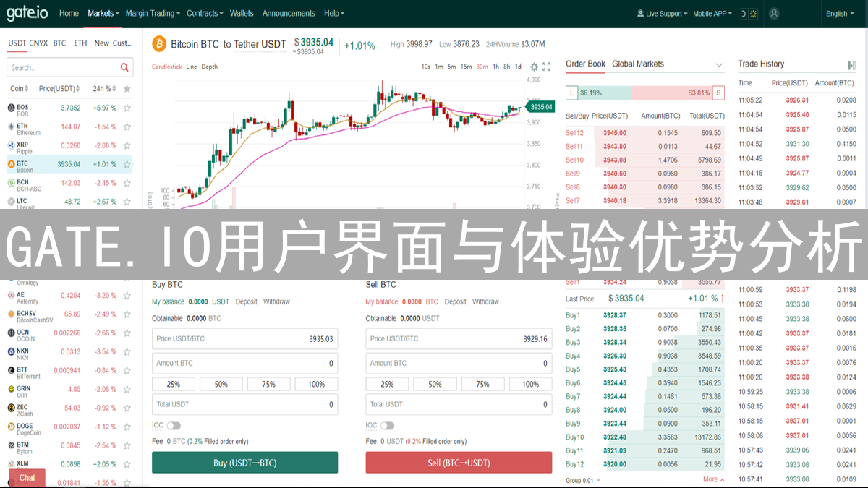868x488 pixels.
Task: Favorite EOS with its star
Action: [127, 108]
